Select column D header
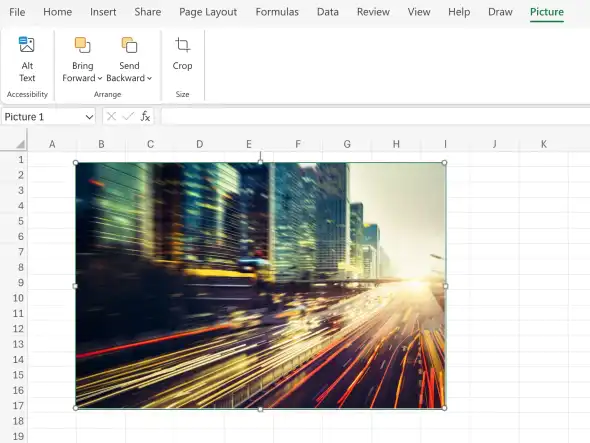 point(200,144)
